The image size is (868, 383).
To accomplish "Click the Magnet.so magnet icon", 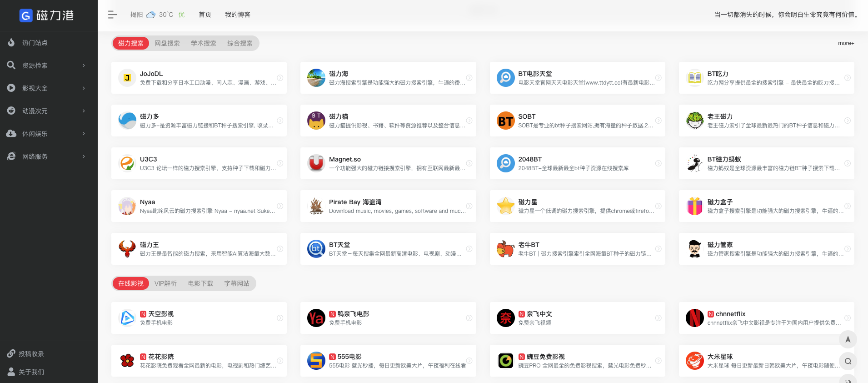I will coord(316,163).
